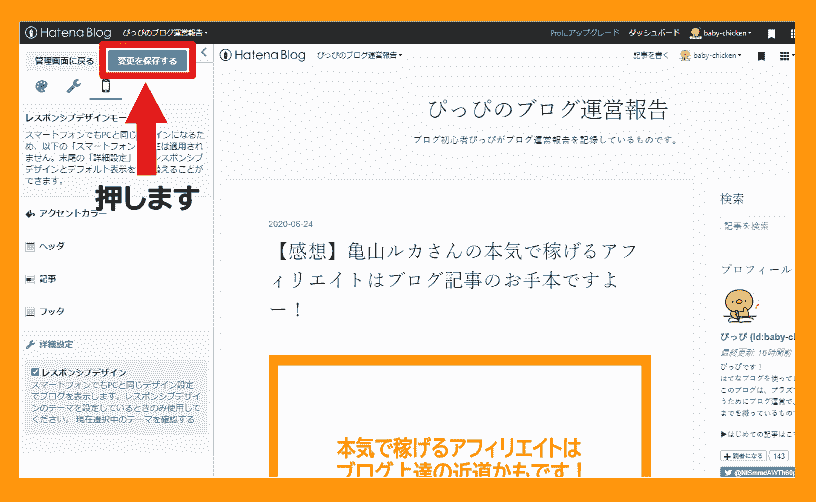
Task: Click bookmark icon in preview header
Action: tap(761, 56)
